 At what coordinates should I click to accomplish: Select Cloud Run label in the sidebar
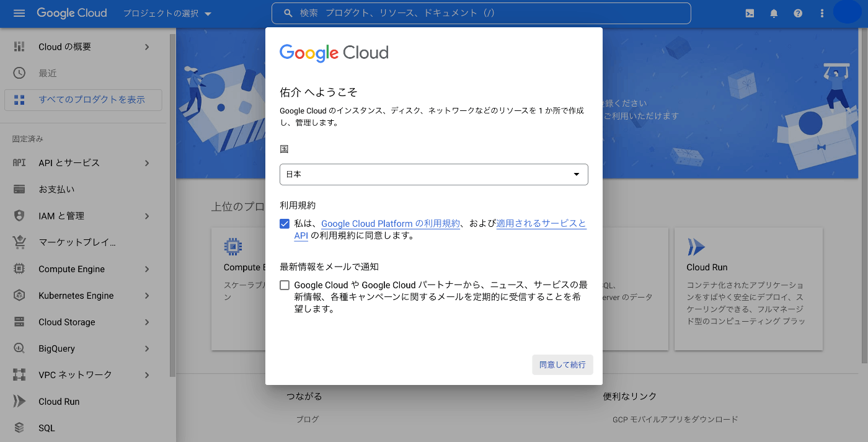point(59,402)
